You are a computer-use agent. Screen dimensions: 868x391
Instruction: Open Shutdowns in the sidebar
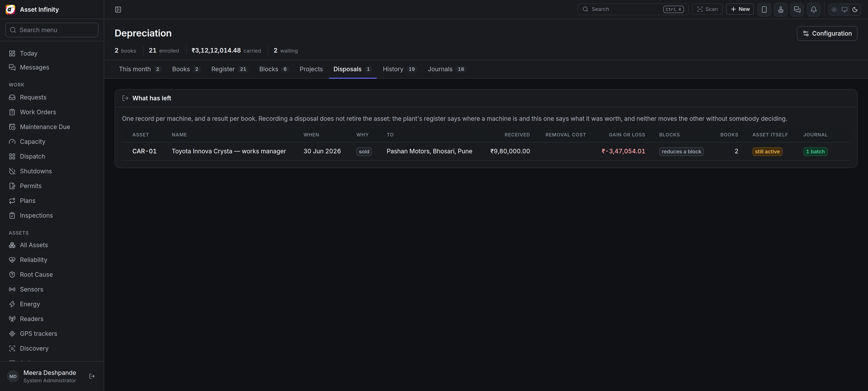coord(52,171)
